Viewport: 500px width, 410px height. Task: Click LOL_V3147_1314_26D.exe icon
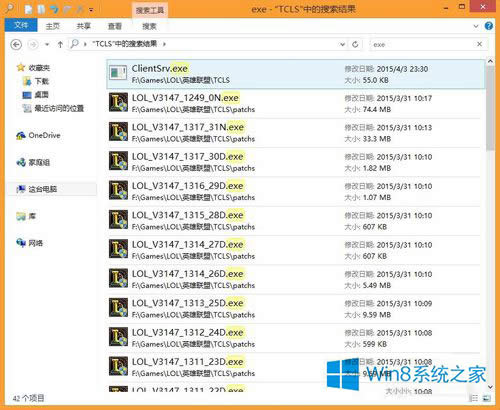(x=118, y=278)
